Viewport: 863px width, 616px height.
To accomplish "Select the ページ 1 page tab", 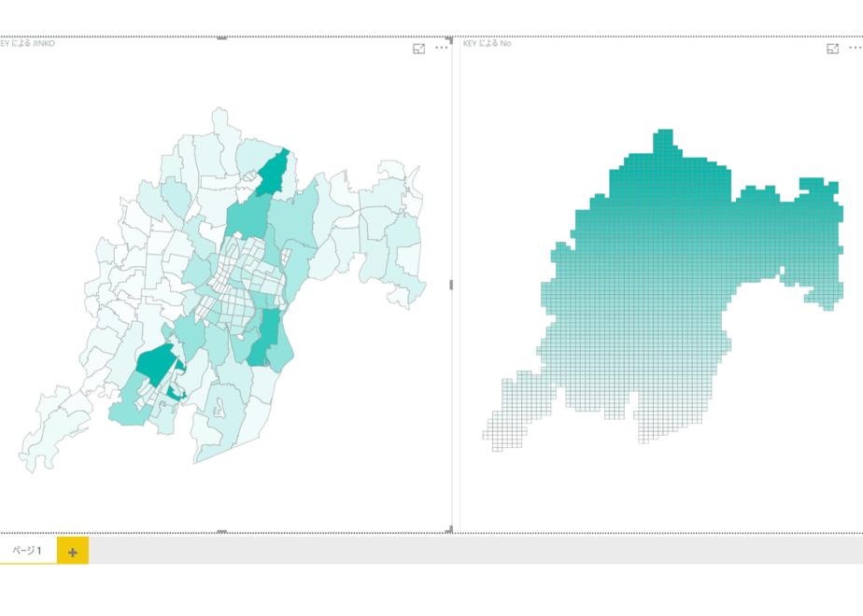I will coord(27,550).
